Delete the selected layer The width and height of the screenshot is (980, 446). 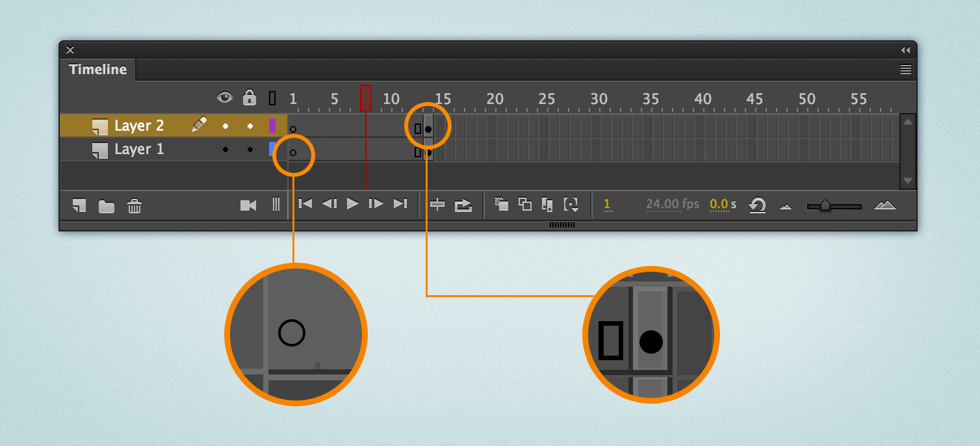pyautogui.click(x=134, y=205)
